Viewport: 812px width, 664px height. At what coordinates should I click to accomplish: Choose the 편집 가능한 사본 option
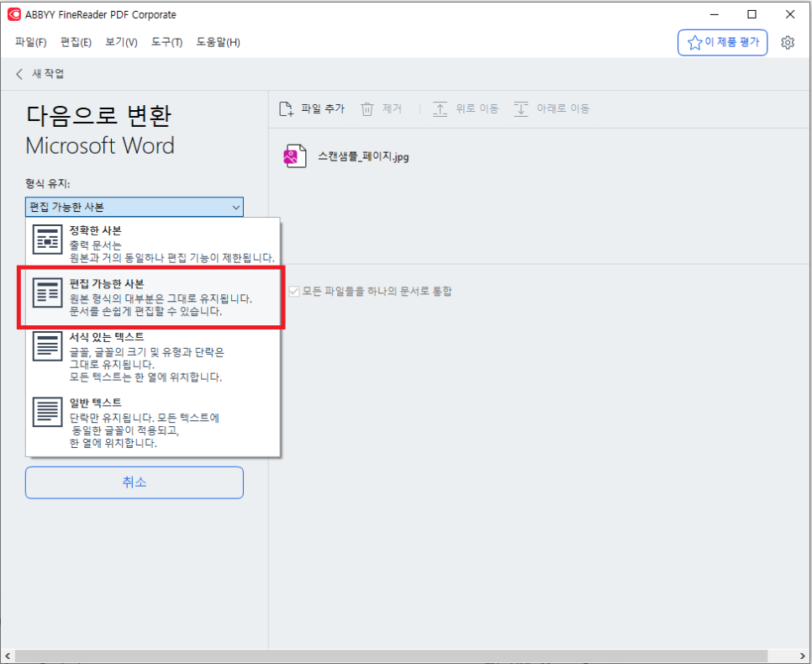point(153,298)
